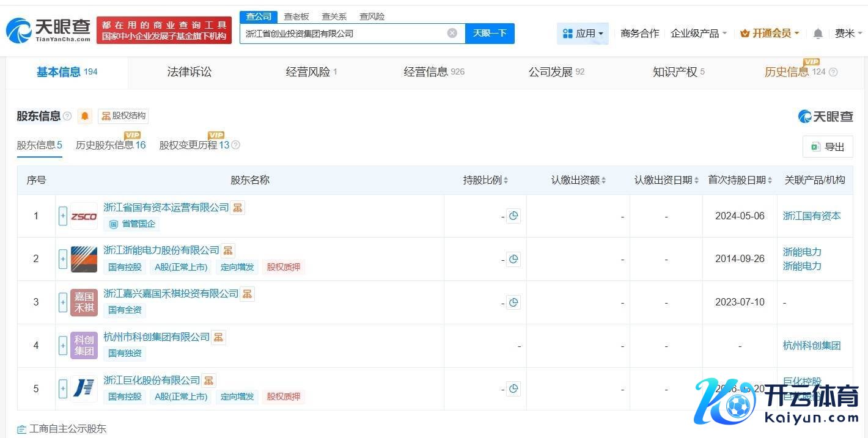This screenshot has width=868, height=438.
Task: Click the 天眼一下 search button
Action: pos(490,33)
